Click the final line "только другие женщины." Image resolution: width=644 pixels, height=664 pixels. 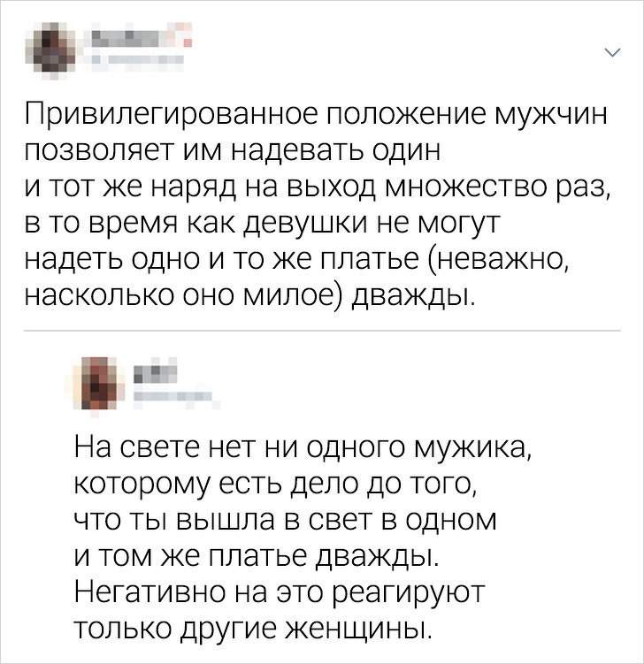click(x=253, y=629)
